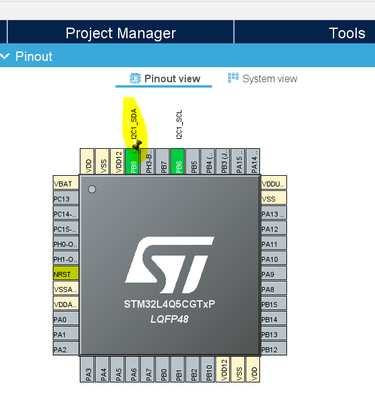Click the Pinout view chip icon
The width and height of the screenshot is (375, 400).
(x=135, y=78)
